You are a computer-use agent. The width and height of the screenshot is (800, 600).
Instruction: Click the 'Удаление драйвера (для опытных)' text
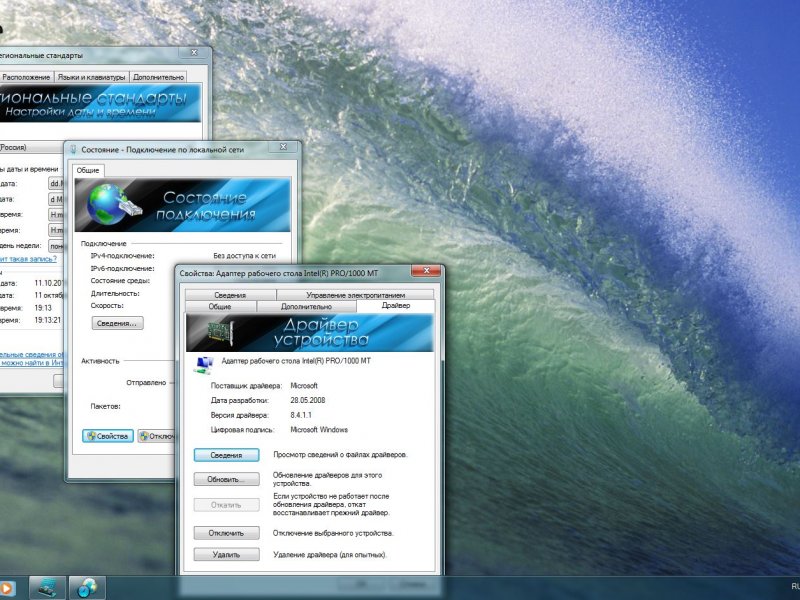[330, 555]
